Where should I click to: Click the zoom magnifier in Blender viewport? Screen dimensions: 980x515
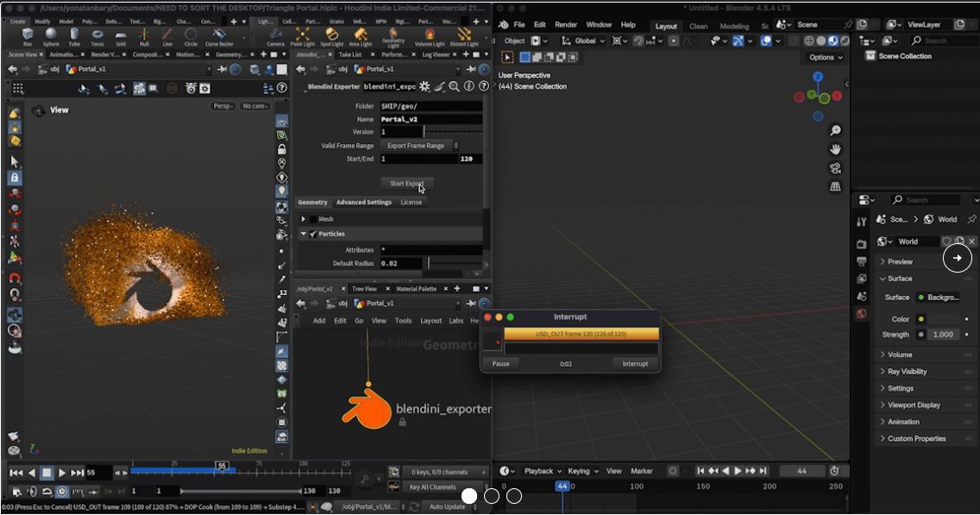pos(836,130)
